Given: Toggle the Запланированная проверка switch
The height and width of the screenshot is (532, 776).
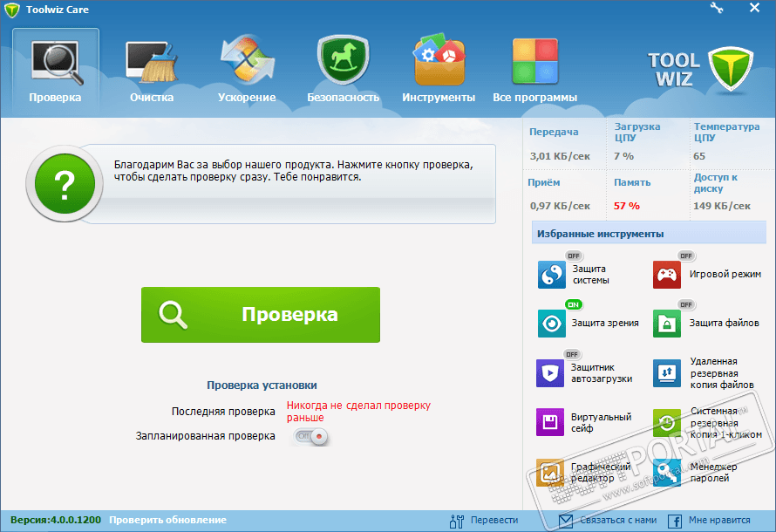Looking at the screenshot, I should (310, 436).
